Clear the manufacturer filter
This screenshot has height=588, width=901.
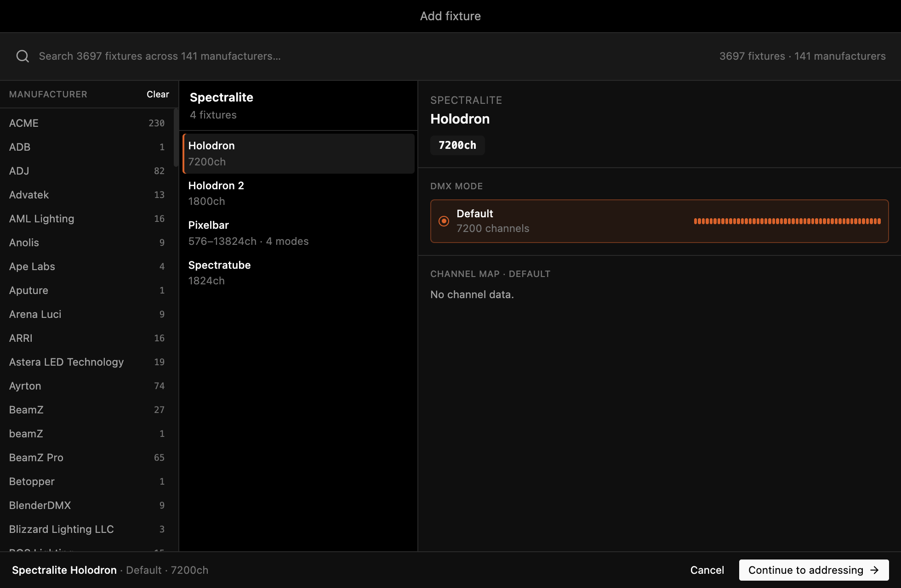(158, 94)
